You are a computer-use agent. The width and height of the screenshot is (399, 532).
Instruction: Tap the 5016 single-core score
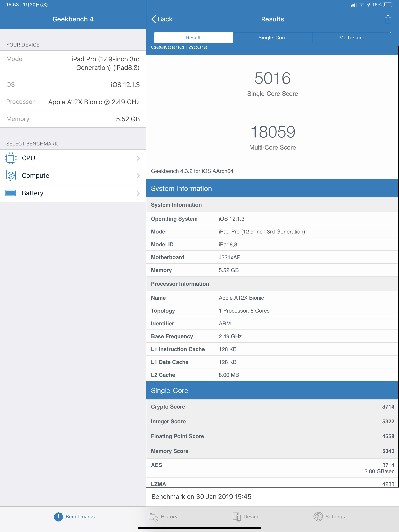pos(272,78)
